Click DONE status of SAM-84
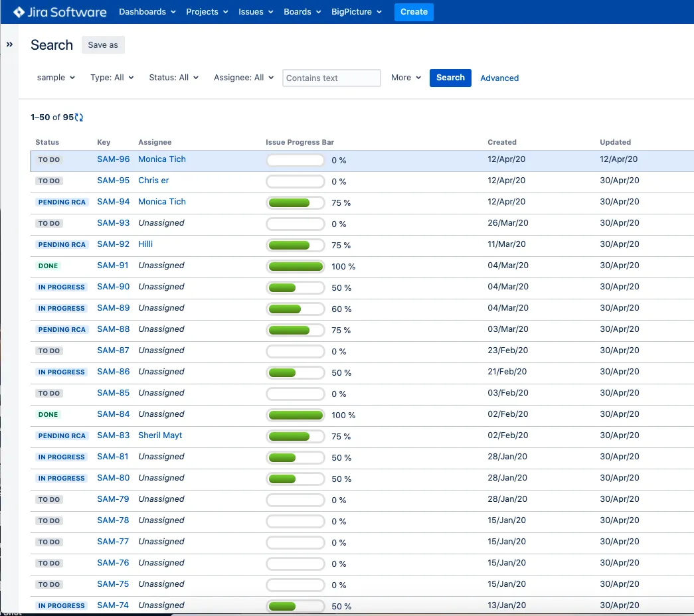694x616 pixels. [x=48, y=415]
